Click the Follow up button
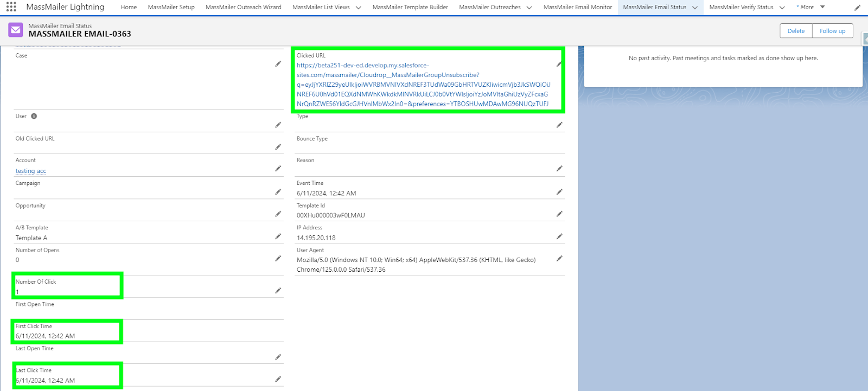Viewport: 868px width, 391px height. pos(832,31)
